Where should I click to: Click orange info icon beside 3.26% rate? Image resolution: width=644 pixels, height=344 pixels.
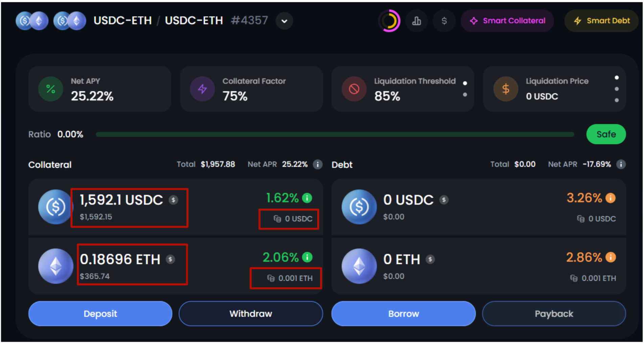(x=611, y=198)
